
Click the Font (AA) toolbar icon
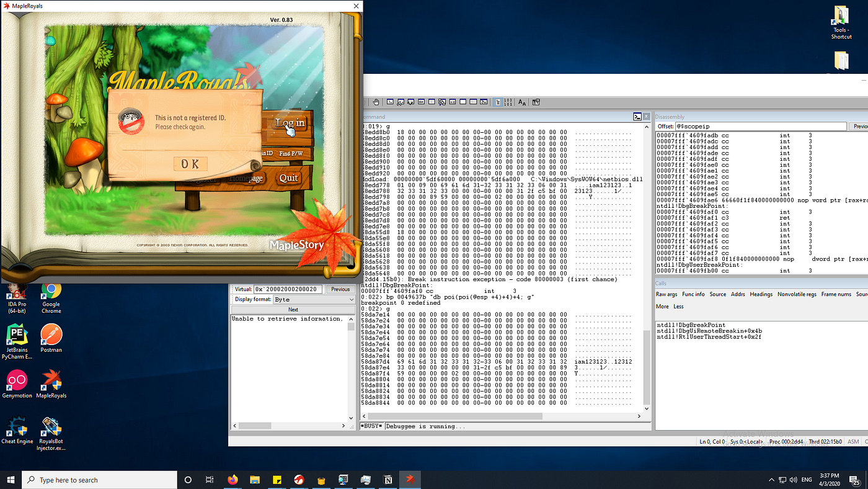click(522, 102)
